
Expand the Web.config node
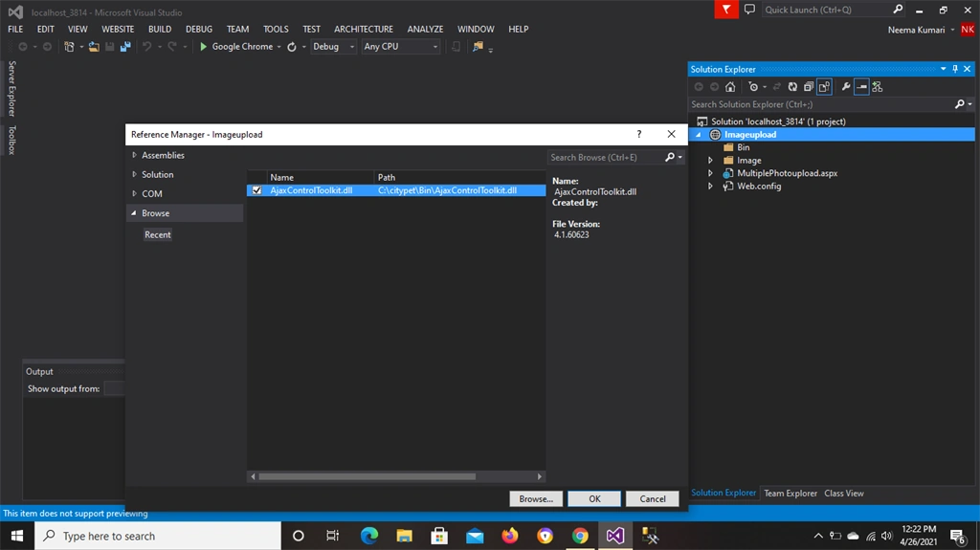pyautogui.click(x=710, y=187)
